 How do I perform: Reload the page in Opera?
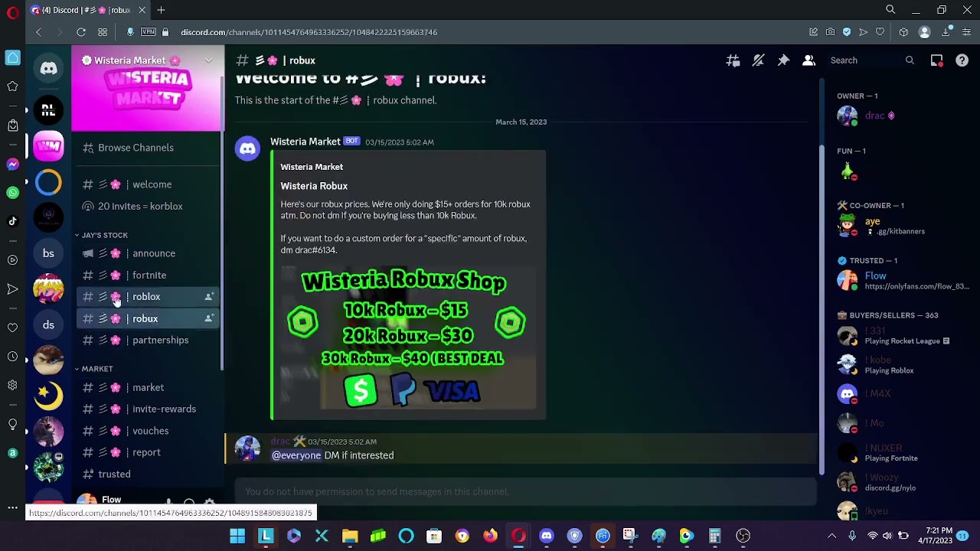[80, 32]
